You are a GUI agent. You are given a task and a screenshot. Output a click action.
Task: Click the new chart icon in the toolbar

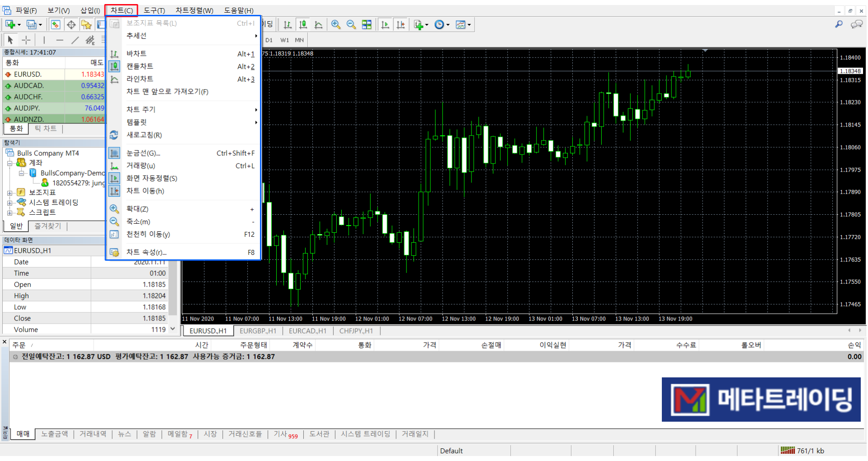tap(10, 25)
